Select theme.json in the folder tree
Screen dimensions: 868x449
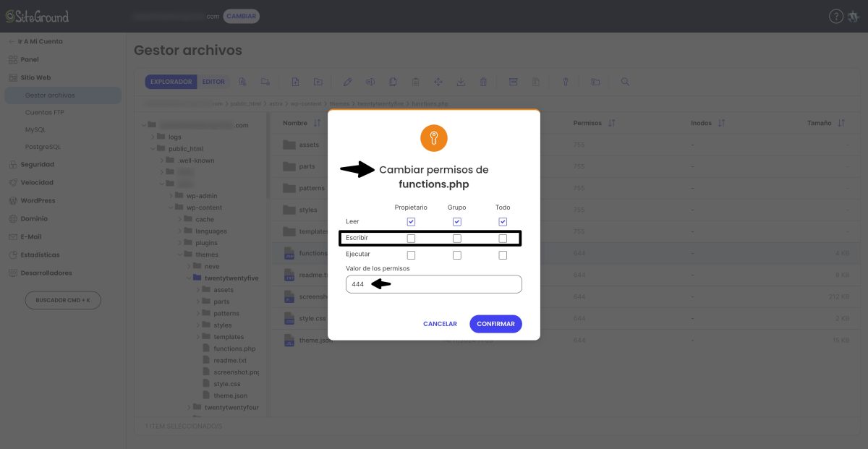[230, 395]
